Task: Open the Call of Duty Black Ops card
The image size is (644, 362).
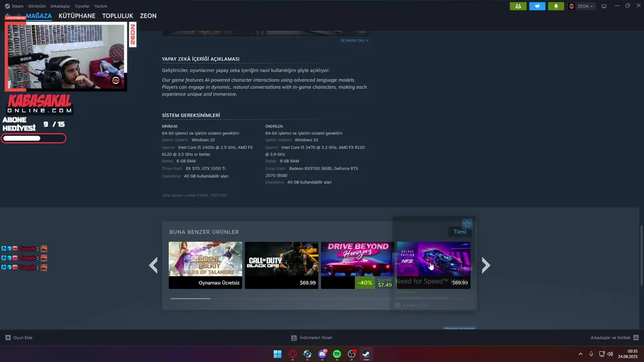Action: click(x=281, y=265)
